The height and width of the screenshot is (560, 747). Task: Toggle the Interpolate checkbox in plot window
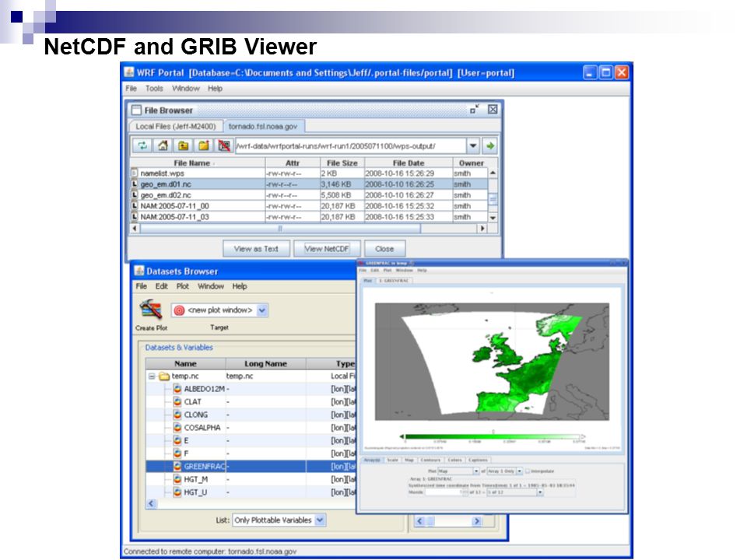pos(528,471)
